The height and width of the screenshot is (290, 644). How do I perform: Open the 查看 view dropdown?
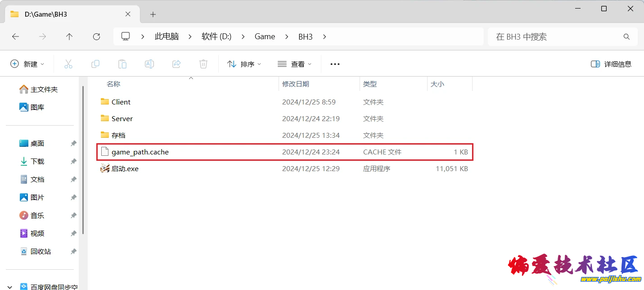[295, 64]
